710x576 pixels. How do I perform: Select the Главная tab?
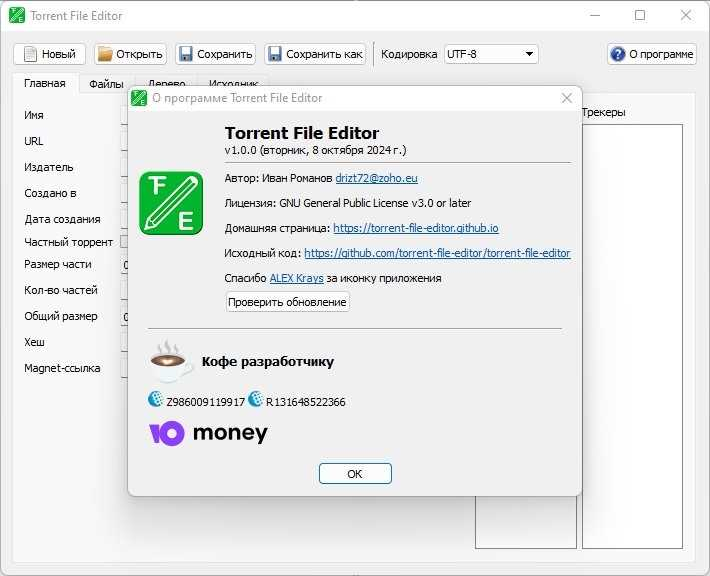click(x=45, y=83)
